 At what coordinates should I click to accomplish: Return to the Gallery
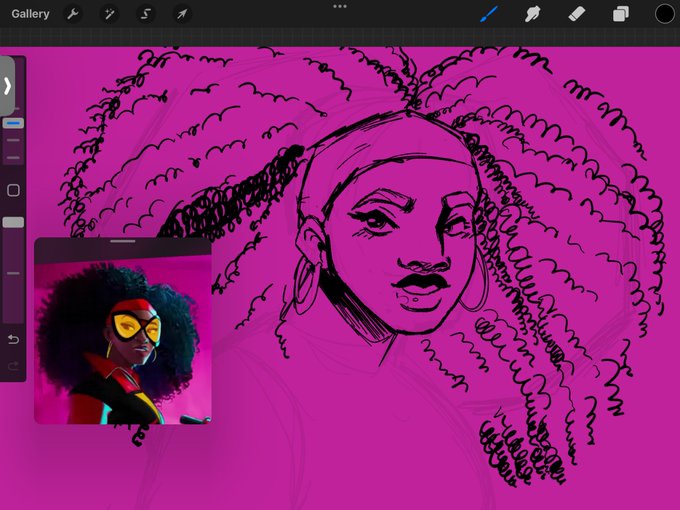coord(30,14)
